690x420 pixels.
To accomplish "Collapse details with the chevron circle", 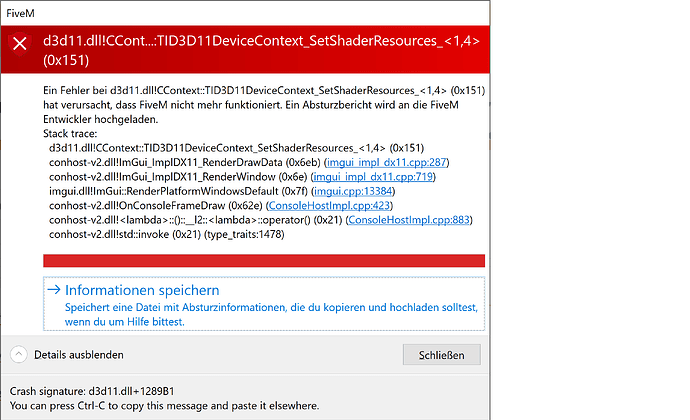I will click(18, 354).
